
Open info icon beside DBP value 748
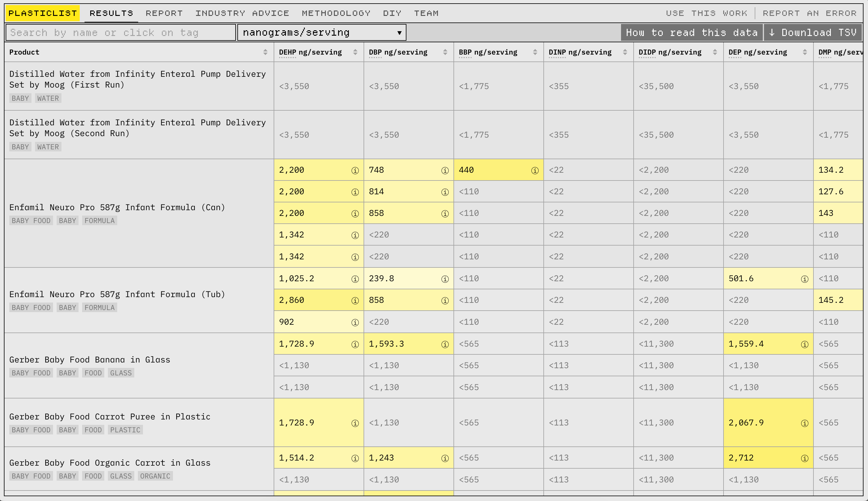pos(445,170)
